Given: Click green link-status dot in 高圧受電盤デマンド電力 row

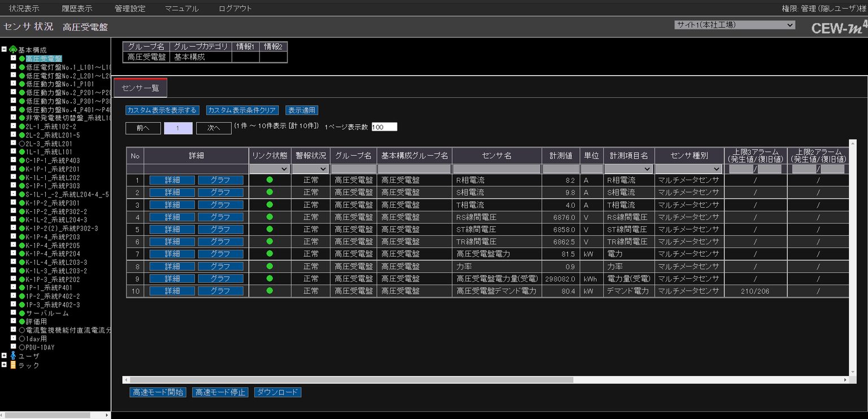Looking at the screenshot, I should coord(270,291).
